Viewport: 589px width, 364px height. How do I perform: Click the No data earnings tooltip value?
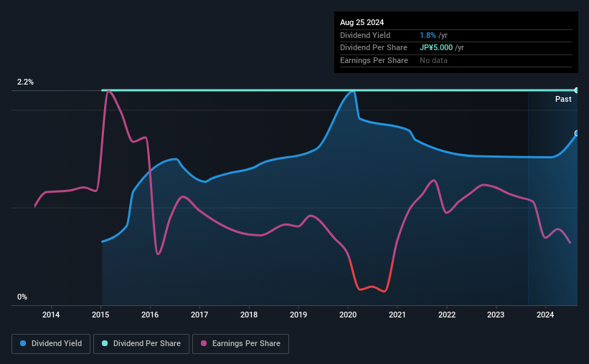click(x=434, y=60)
